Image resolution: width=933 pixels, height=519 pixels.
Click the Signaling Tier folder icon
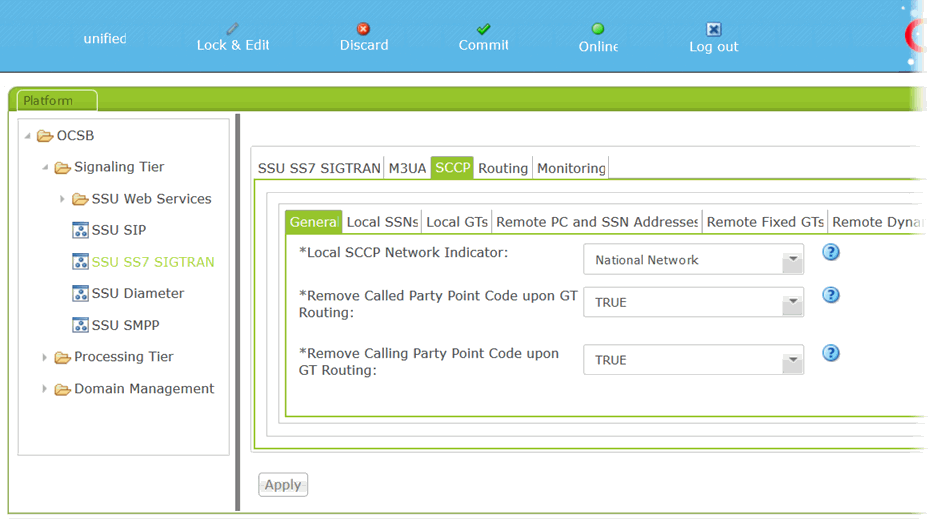pos(62,168)
